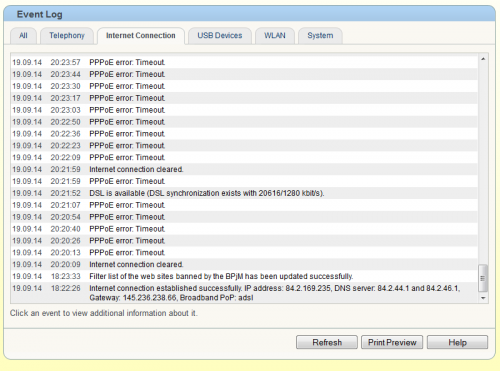Screen dimensions: 500x371
Task: Select the 20:20:40 PPPoE error entry
Action: click(244, 229)
